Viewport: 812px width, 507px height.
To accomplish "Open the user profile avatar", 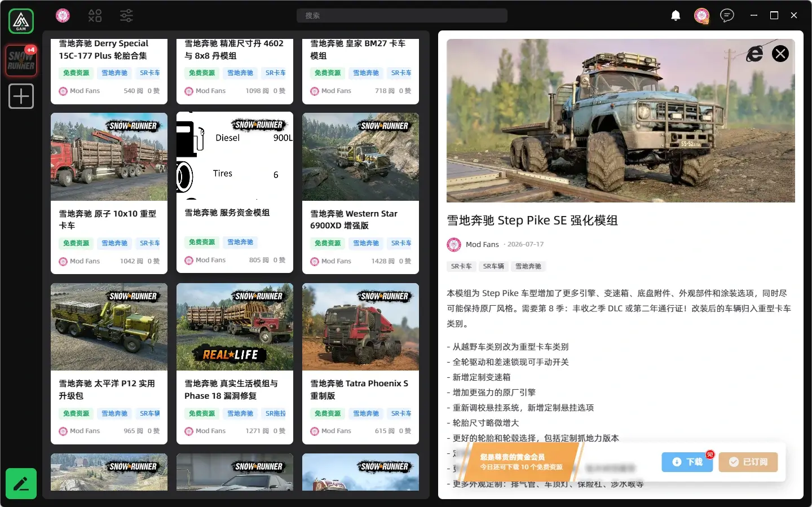I will [701, 16].
